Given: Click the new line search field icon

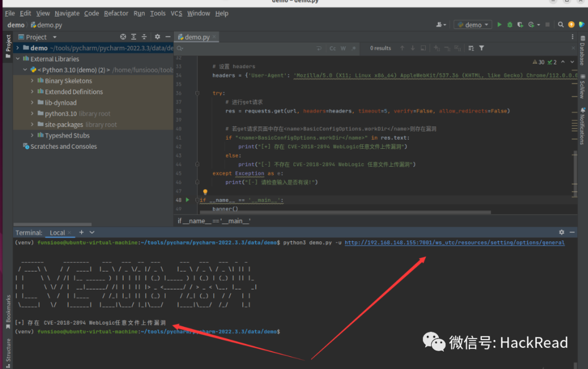Looking at the screenshot, I should pos(318,48).
